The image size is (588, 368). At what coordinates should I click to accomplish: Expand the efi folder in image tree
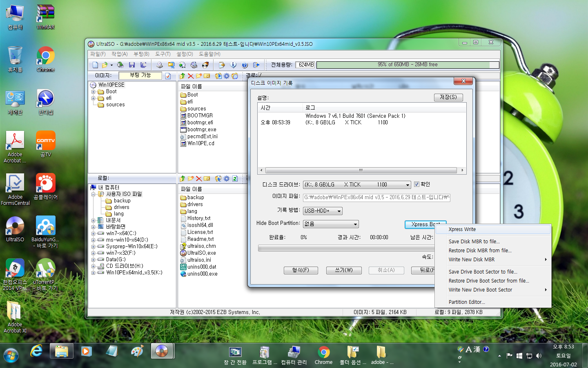93,98
